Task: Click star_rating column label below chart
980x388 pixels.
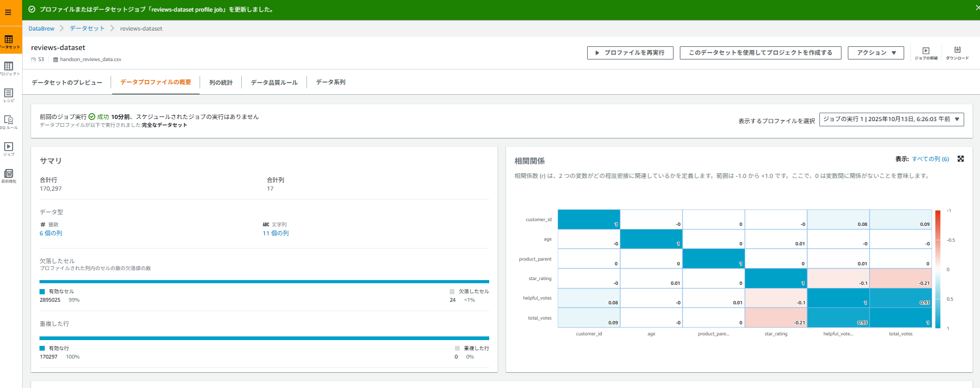Action: pos(776,334)
